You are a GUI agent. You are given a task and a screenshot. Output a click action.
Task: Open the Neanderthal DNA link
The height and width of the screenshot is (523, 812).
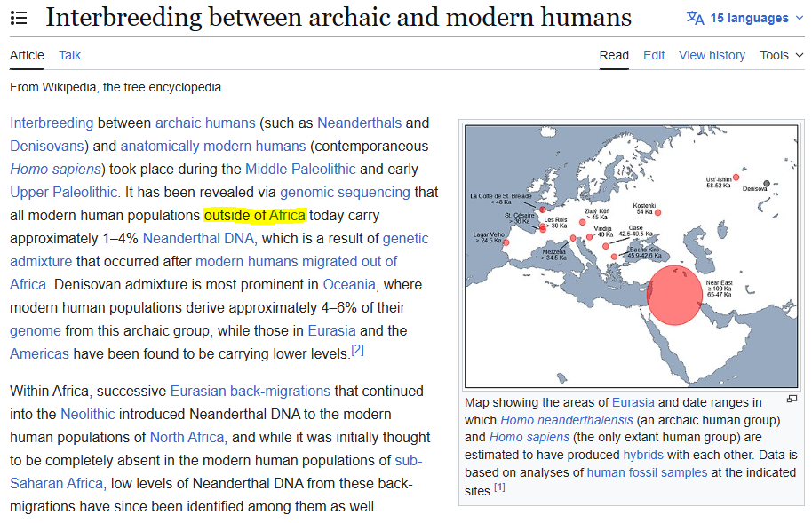coord(198,238)
